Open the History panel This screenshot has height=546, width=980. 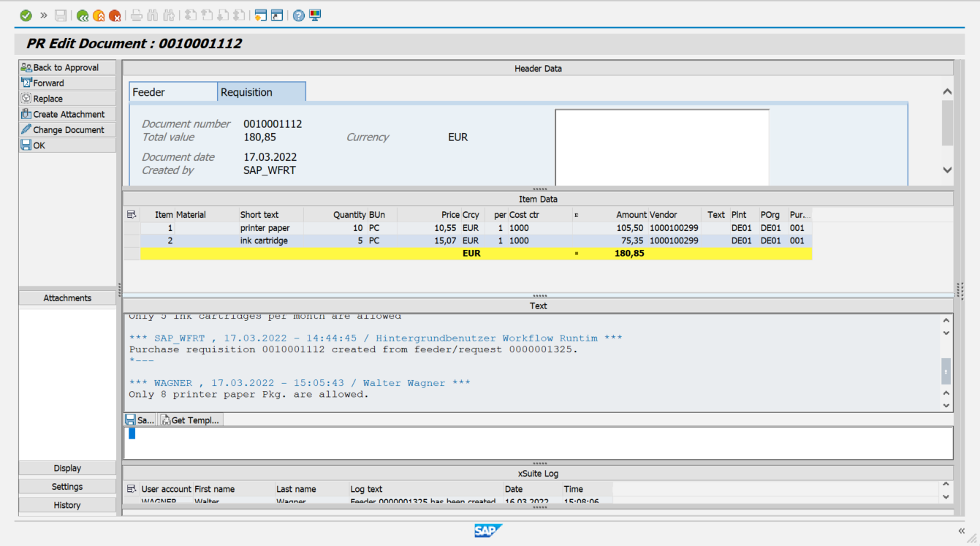click(x=67, y=504)
